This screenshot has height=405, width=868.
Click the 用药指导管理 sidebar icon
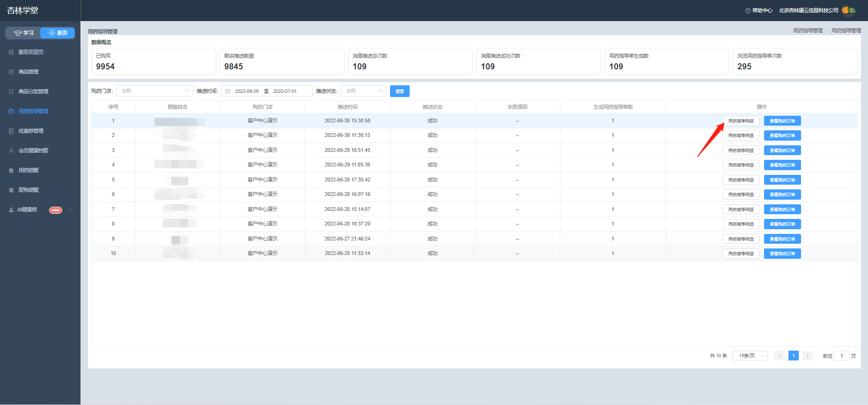point(11,111)
